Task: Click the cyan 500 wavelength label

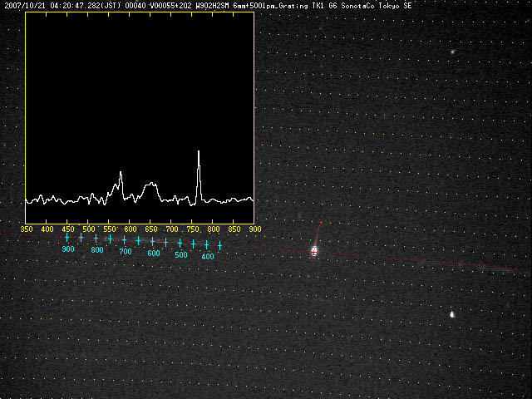Action: [x=181, y=255]
